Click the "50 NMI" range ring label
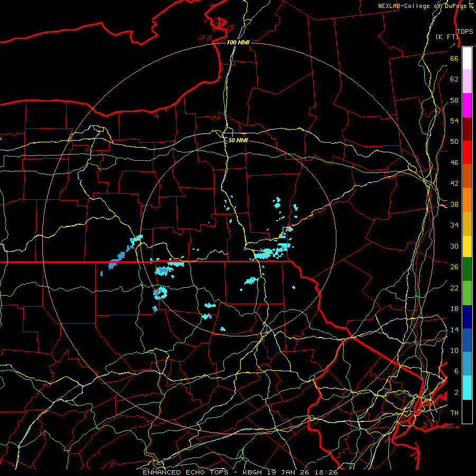476x476 pixels. (x=238, y=140)
